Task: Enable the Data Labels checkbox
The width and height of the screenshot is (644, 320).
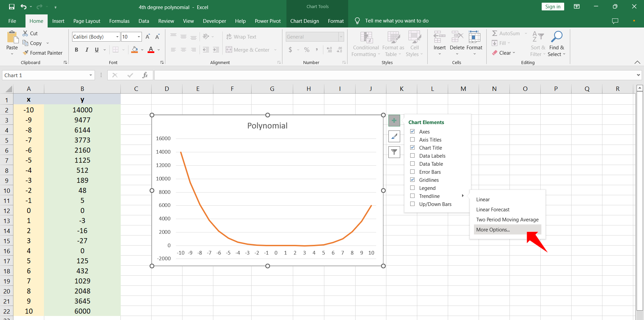Action: (x=413, y=156)
